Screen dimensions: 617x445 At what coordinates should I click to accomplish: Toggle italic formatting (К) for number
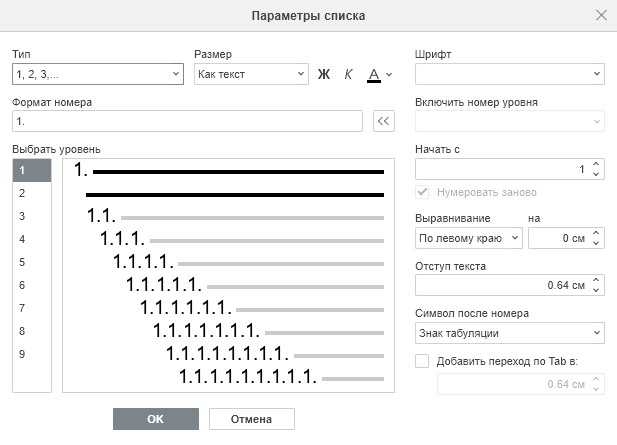tap(348, 74)
